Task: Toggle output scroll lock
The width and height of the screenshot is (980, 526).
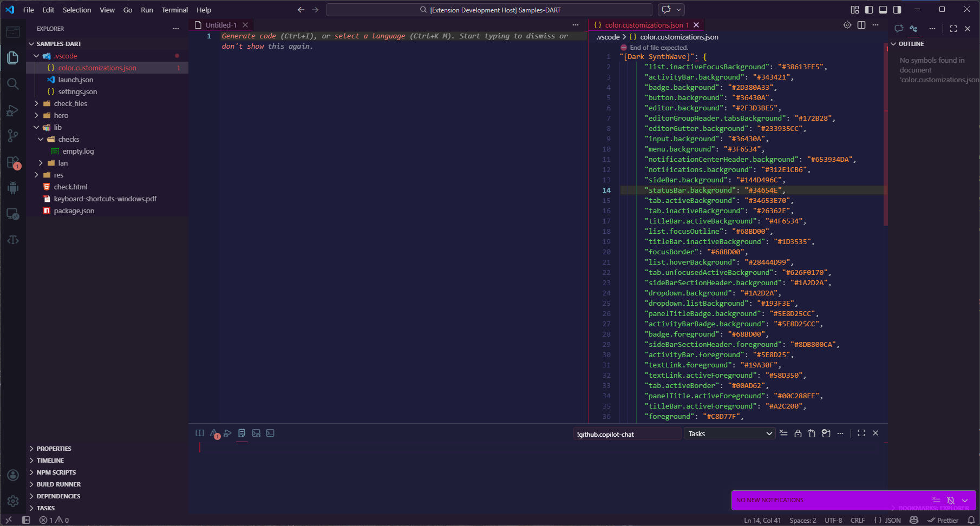Action: pyautogui.click(x=798, y=433)
